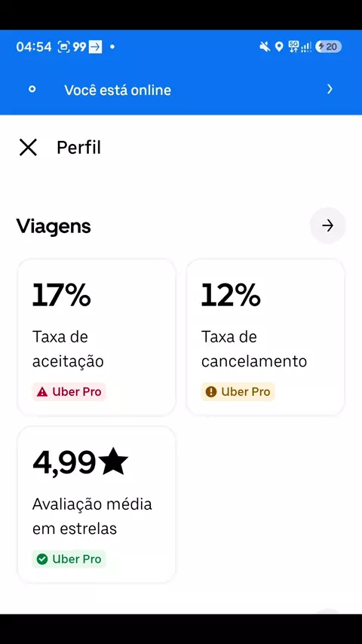Viewport: 362px width, 644px height.
Task: Tap the Taxa de cancelamento label
Action: 254,349
